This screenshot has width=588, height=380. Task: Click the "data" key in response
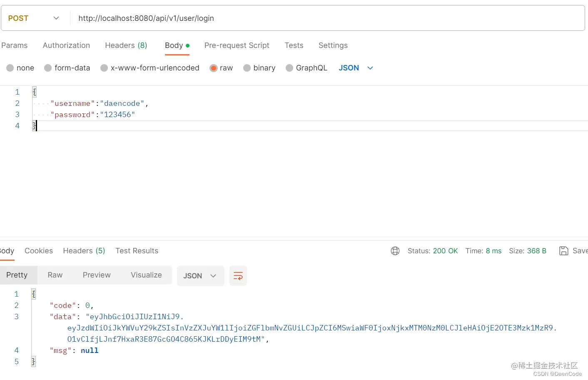click(x=62, y=317)
